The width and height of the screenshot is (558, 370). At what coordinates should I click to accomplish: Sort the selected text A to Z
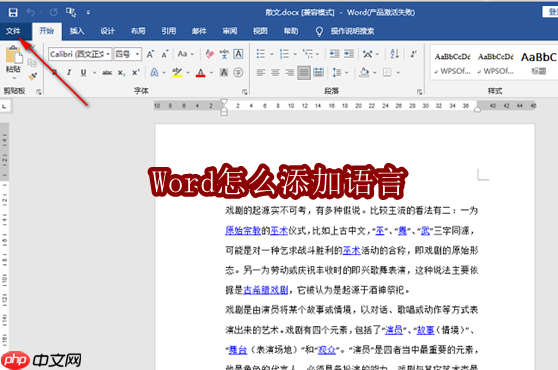pos(394,54)
